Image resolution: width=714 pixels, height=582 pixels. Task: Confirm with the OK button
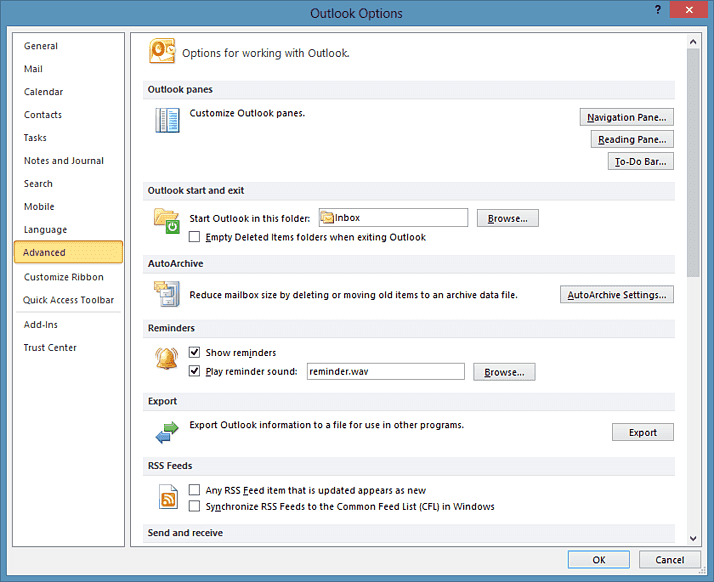click(599, 559)
